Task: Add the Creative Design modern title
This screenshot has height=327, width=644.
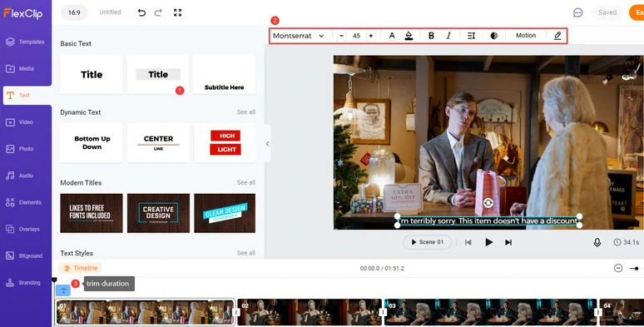Action: tap(158, 213)
